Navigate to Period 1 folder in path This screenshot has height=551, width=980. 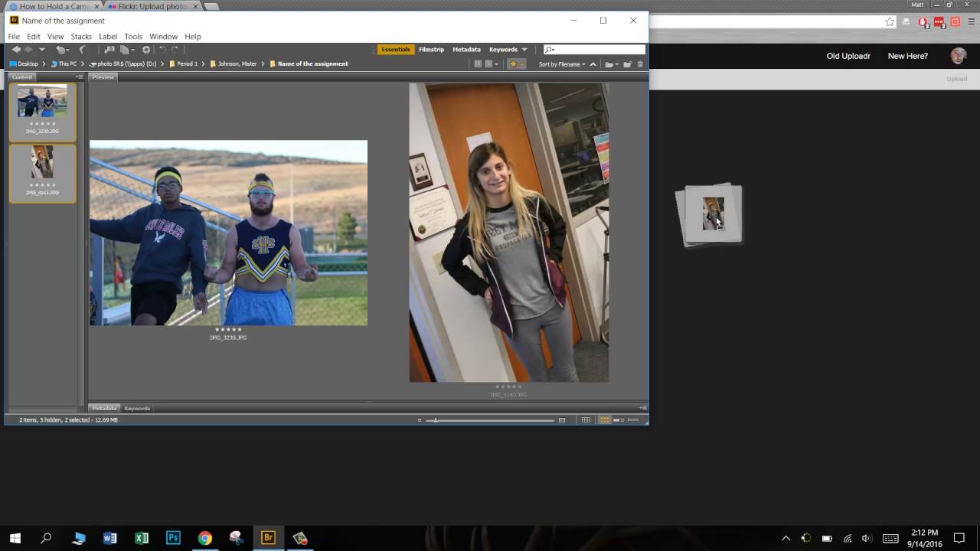(184, 64)
